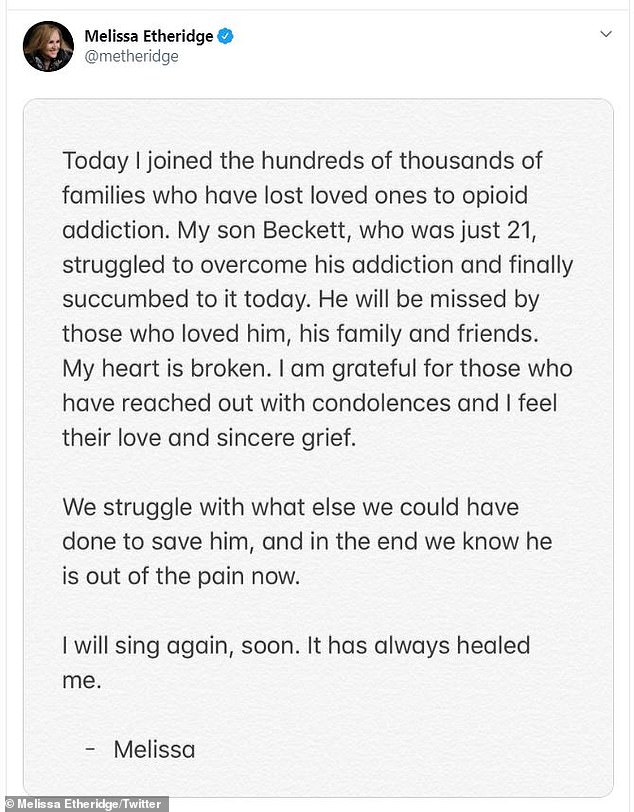634x812 pixels.
Task: Collapse the tweet using the caret control
Action: (x=605, y=33)
